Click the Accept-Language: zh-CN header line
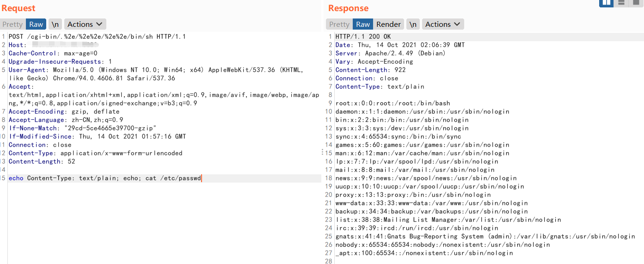The height and width of the screenshot is (264, 644). (x=66, y=120)
